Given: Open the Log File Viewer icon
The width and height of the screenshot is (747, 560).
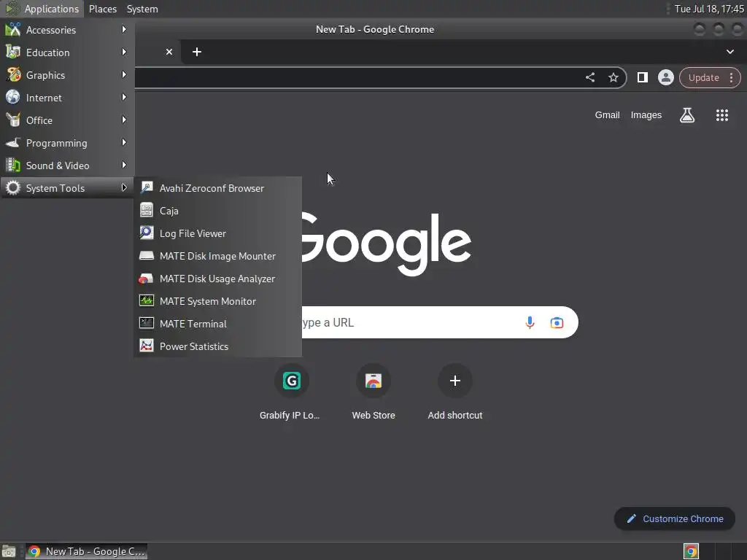Looking at the screenshot, I should pyautogui.click(x=146, y=233).
